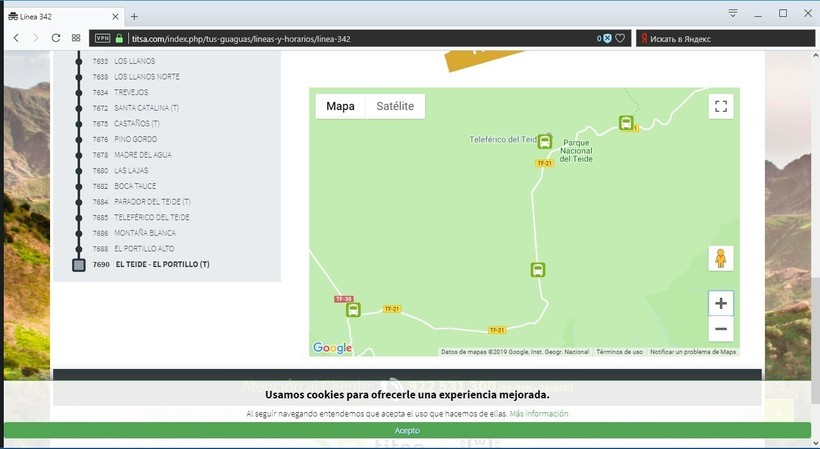Add page to bookmarks with heart icon
Screen dimensions: 820x449
tap(620, 38)
